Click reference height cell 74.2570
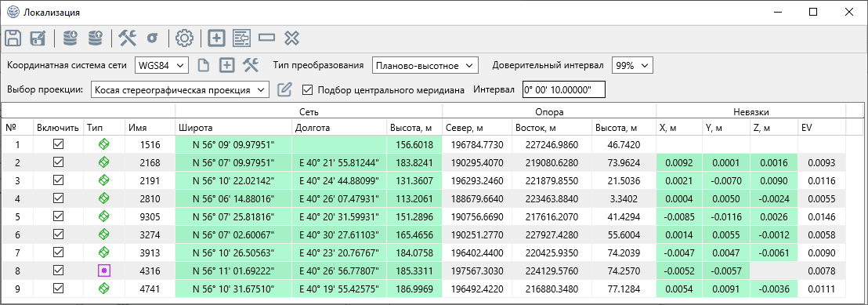 (x=624, y=271)
